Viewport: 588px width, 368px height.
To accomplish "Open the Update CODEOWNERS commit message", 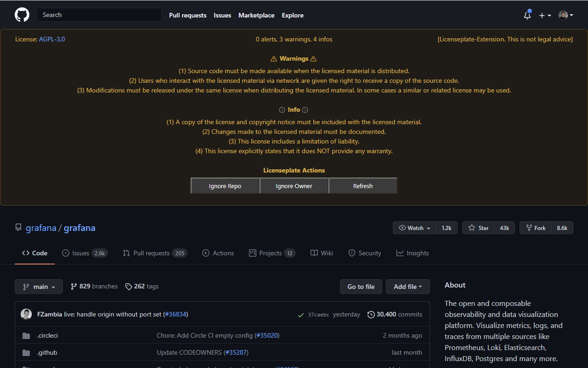I will pos(189,352).
